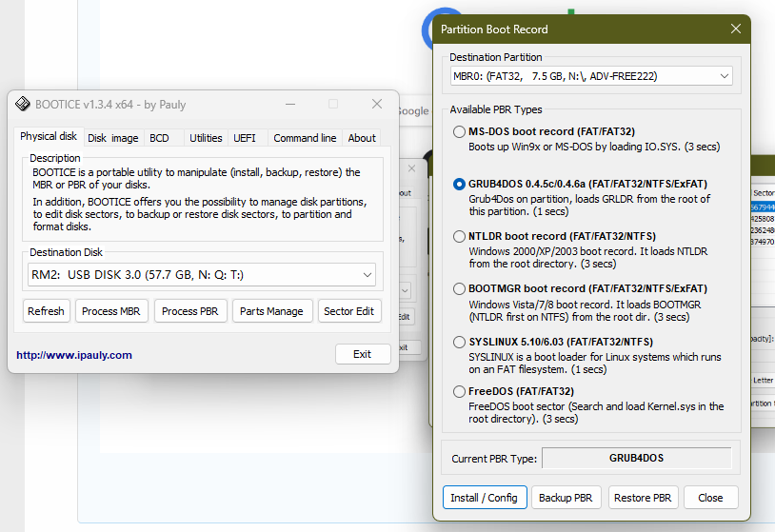Switch to the Disk image tab
The image size is (775, 532).
(x=112, y=138)
